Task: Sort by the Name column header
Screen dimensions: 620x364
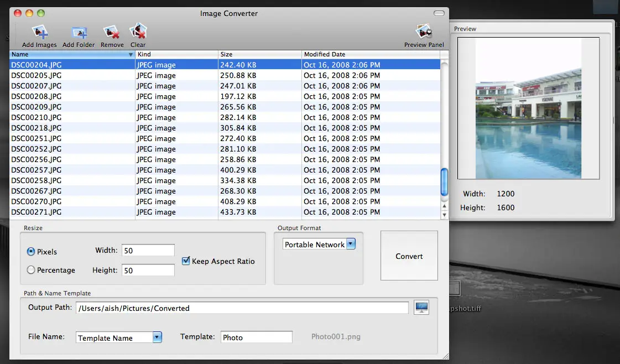Action: click(72, 54)
